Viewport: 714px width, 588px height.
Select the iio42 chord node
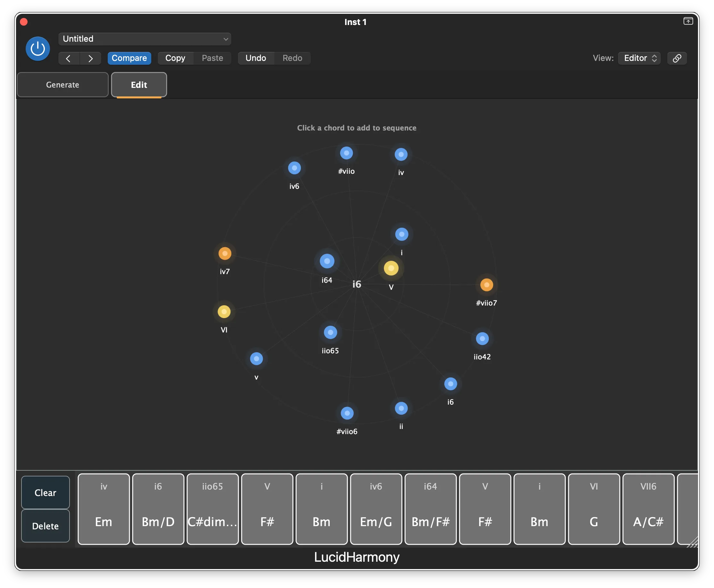coord(482,339)
